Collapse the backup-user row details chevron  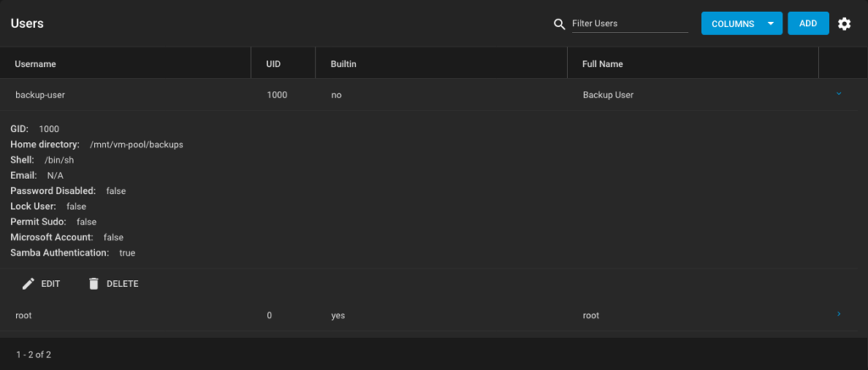click(x=838, y=94)
